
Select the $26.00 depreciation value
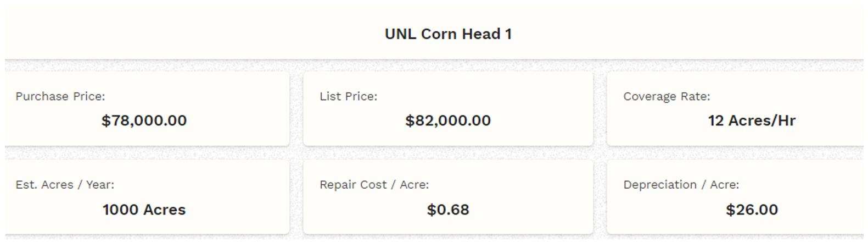pos(752,210)
